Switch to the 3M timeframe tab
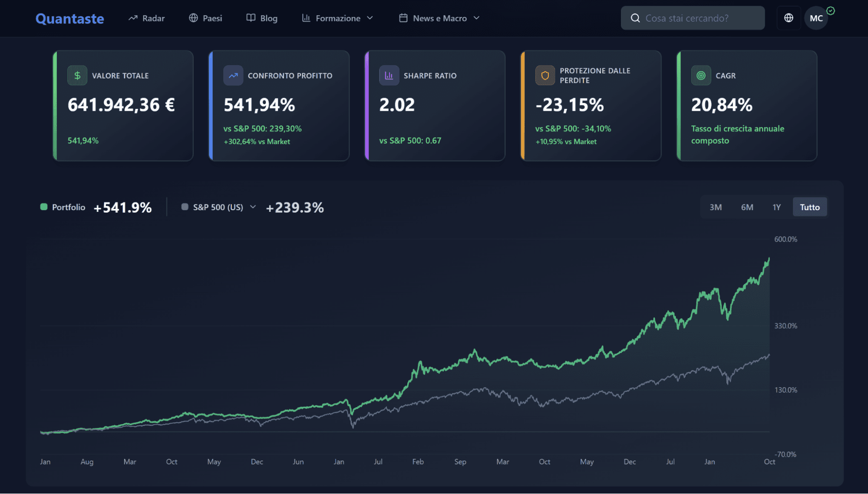 coord(715,207)
